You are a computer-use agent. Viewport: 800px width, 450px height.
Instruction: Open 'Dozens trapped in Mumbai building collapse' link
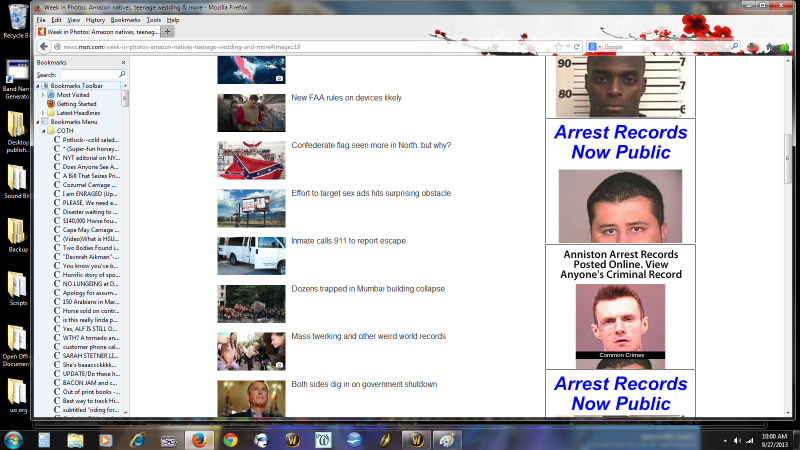point(368,289)
